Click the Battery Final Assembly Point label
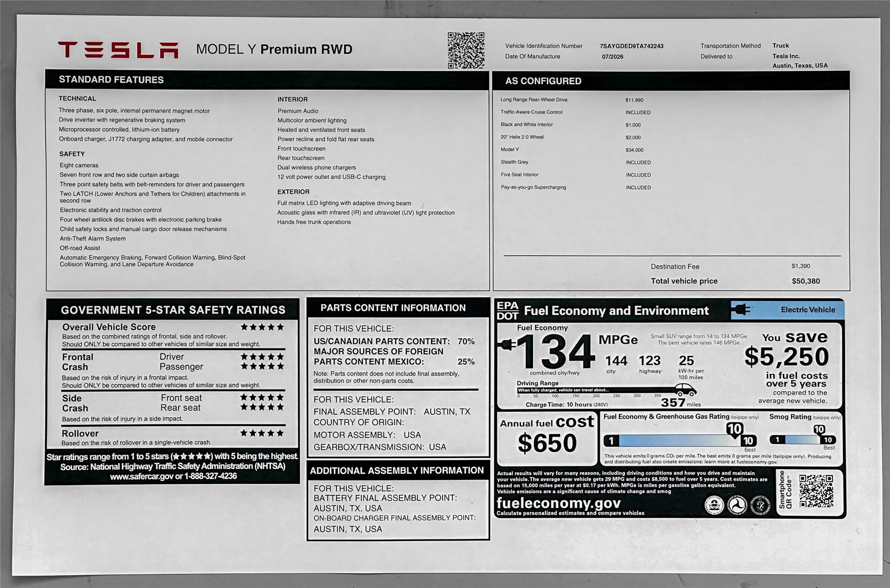The height and width of the screenshot is (588, 890). click(385, 498)
